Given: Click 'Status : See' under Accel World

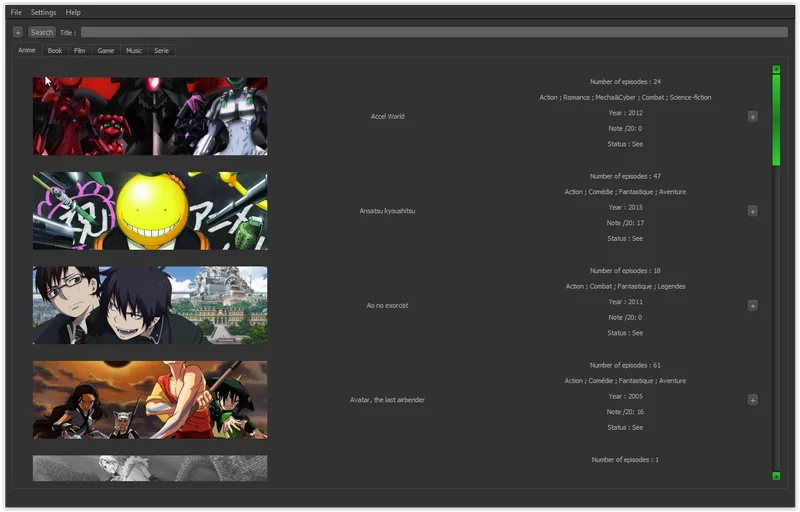Looking at the screenshot, I should coord(625,144).
